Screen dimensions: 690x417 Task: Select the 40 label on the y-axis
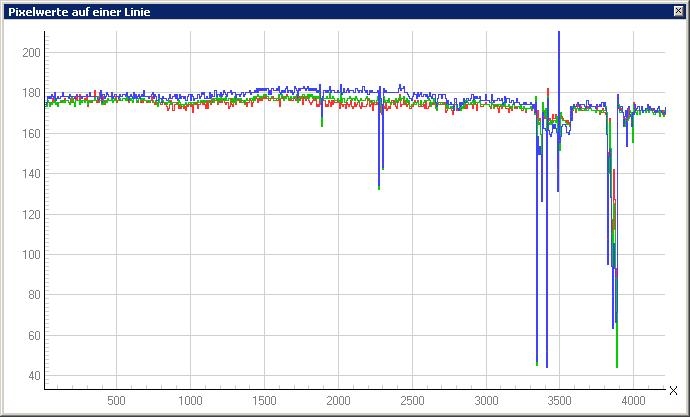[32, 376]
